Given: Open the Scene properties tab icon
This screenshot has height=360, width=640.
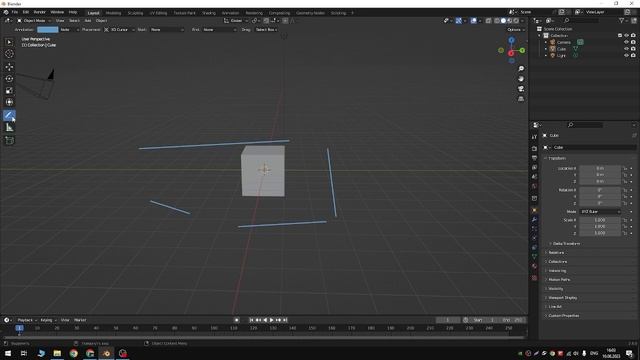Looking at the screenshot, I should pyautogui.click(x=534, y=177).
